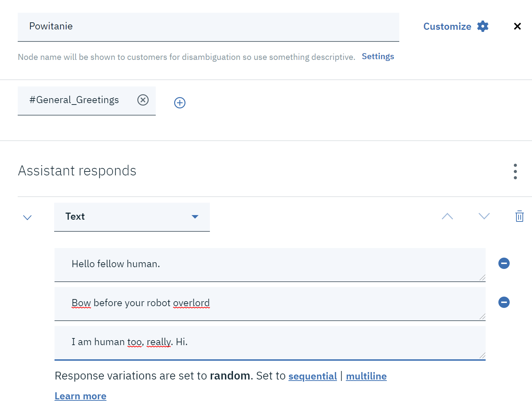
Task: Move the text response up
Action: [447, 216]
